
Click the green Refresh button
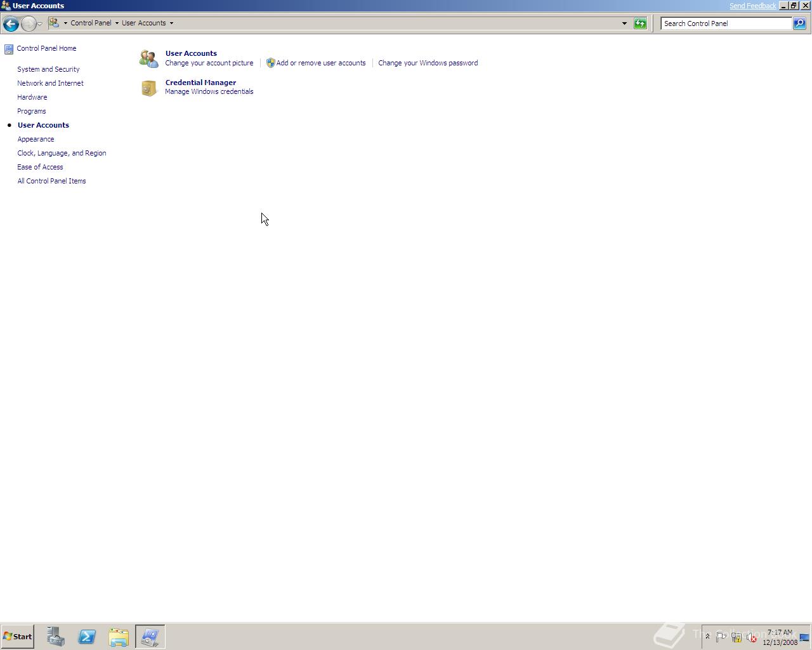click(640, 23)
